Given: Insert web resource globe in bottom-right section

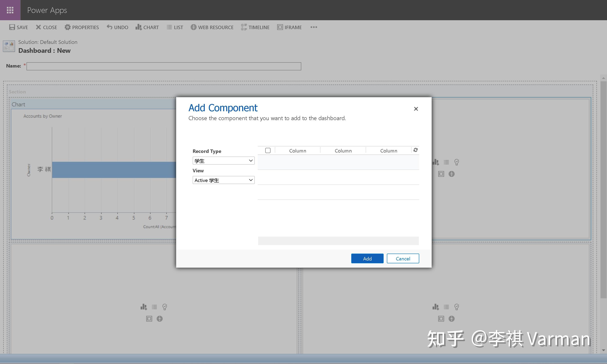Looking at the screenshot, I should click(x=451, y=319).
